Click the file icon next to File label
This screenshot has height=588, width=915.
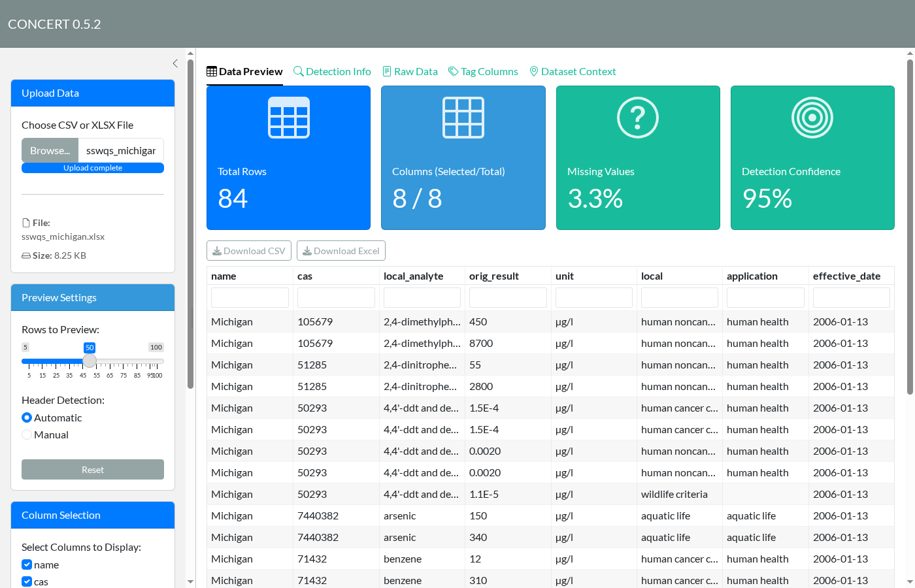coord(26,223)
